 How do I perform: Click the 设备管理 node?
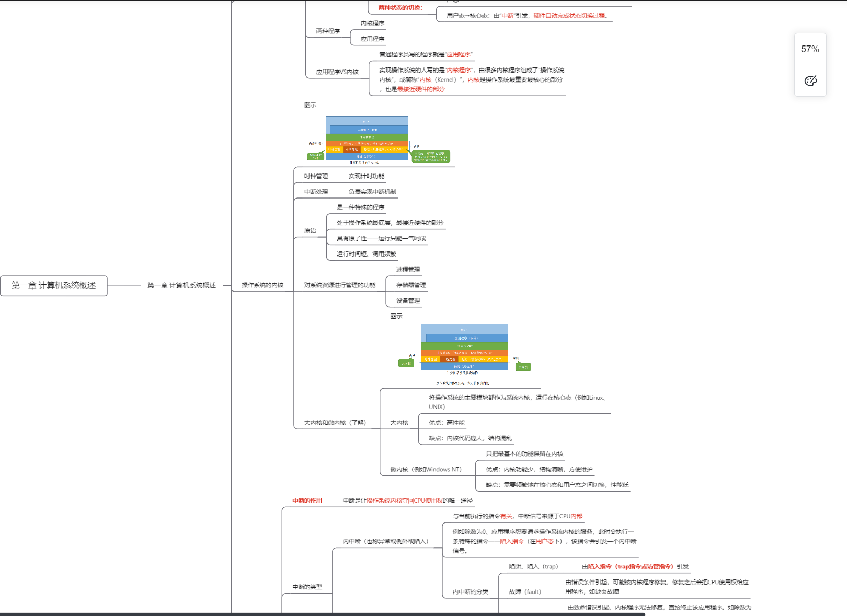click(408, 301)
